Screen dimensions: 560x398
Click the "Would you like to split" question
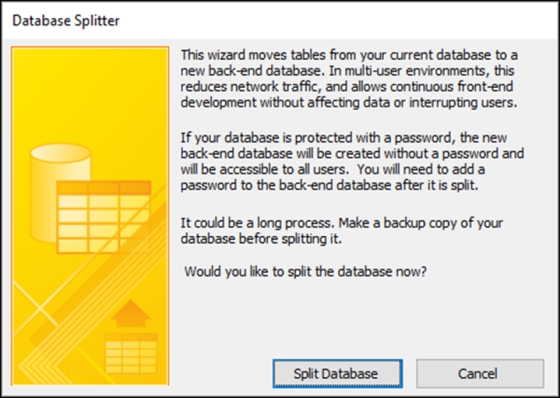[305, 272]
